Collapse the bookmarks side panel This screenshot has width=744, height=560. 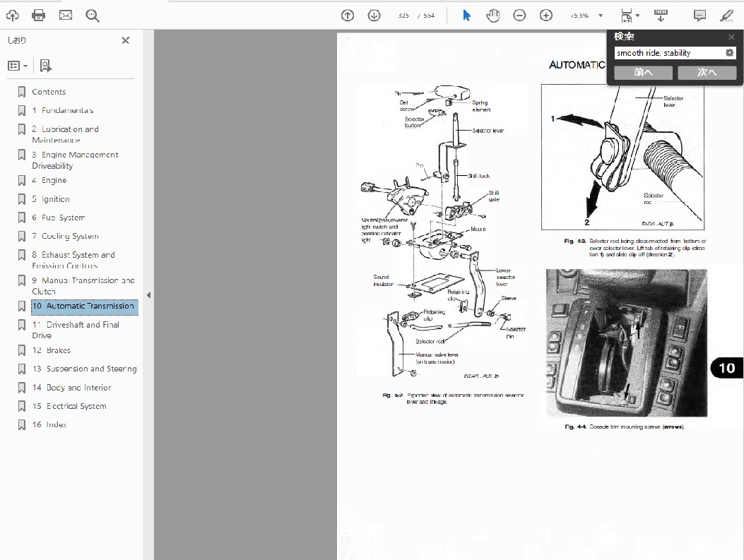click(148, 294)
